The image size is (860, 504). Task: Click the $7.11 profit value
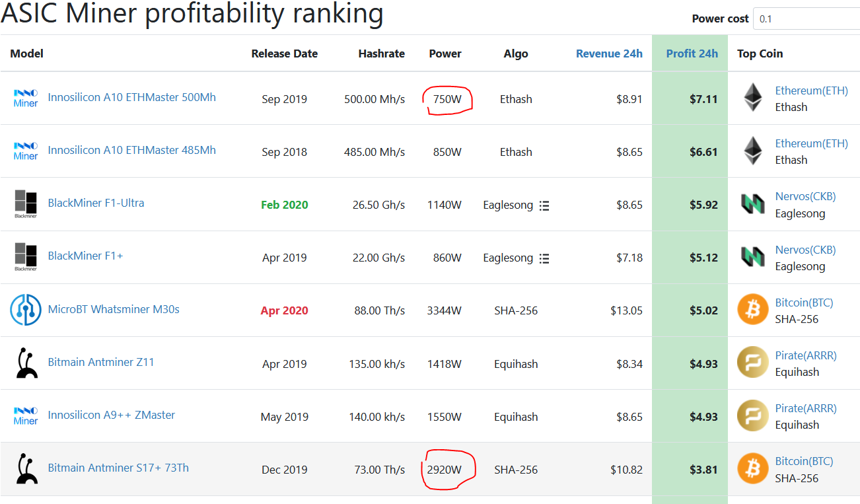pyautogui.click(x=704, y=99)
